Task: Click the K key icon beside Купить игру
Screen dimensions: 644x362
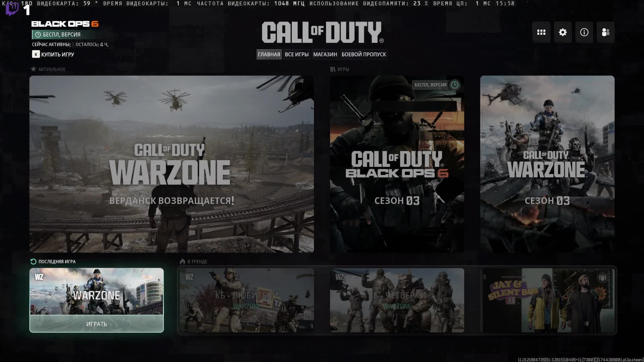Action: click(36, 54)
